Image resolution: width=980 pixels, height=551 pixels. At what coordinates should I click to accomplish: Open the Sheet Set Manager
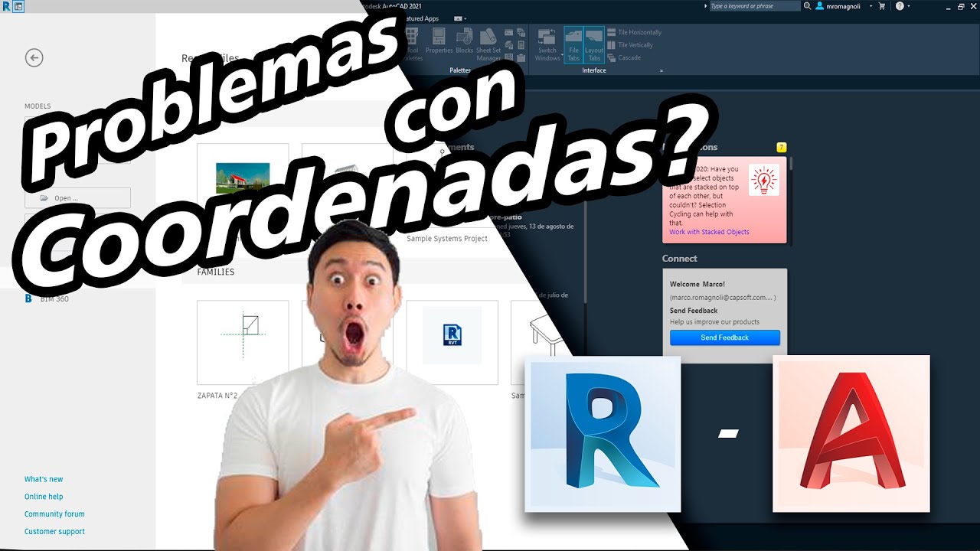tap(488, 44)
